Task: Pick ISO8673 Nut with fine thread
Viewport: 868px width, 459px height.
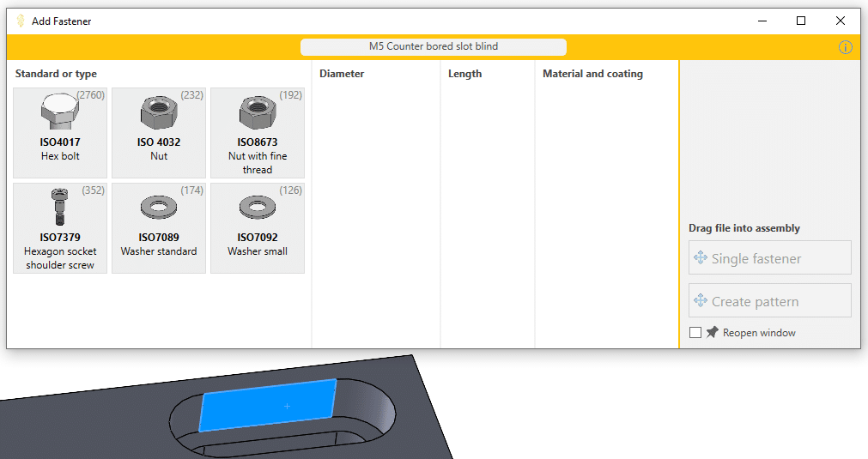Action: pyautogui.click(x=258, y=132)
